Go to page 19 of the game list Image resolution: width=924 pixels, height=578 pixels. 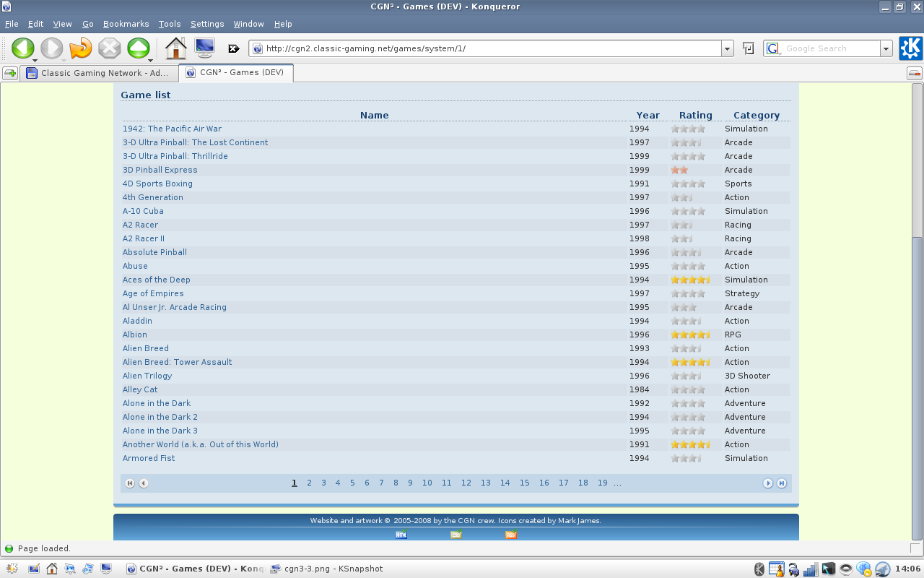pyautogui.click(x=602, y=483)
